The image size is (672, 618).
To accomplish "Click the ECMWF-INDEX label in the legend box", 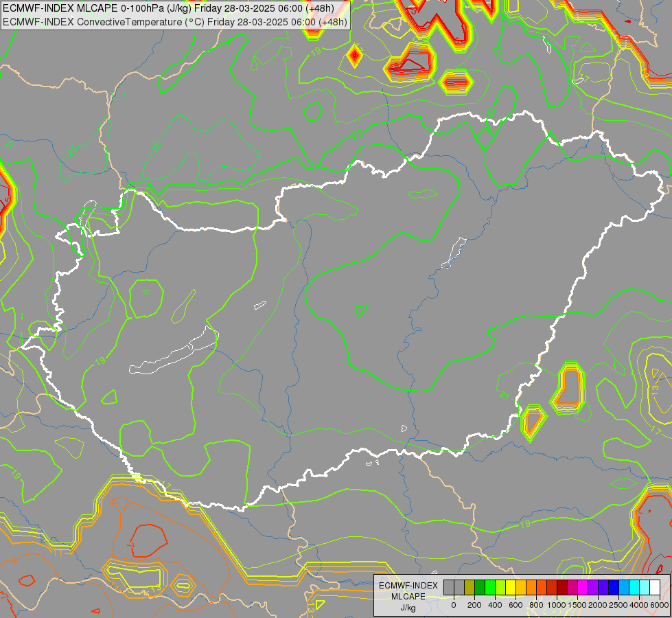I will click(x=408, y=586).
